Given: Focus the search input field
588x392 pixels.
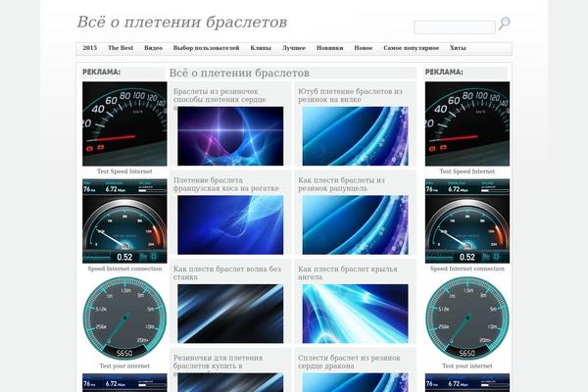Looking at the screenshot, I should point(455,27).
